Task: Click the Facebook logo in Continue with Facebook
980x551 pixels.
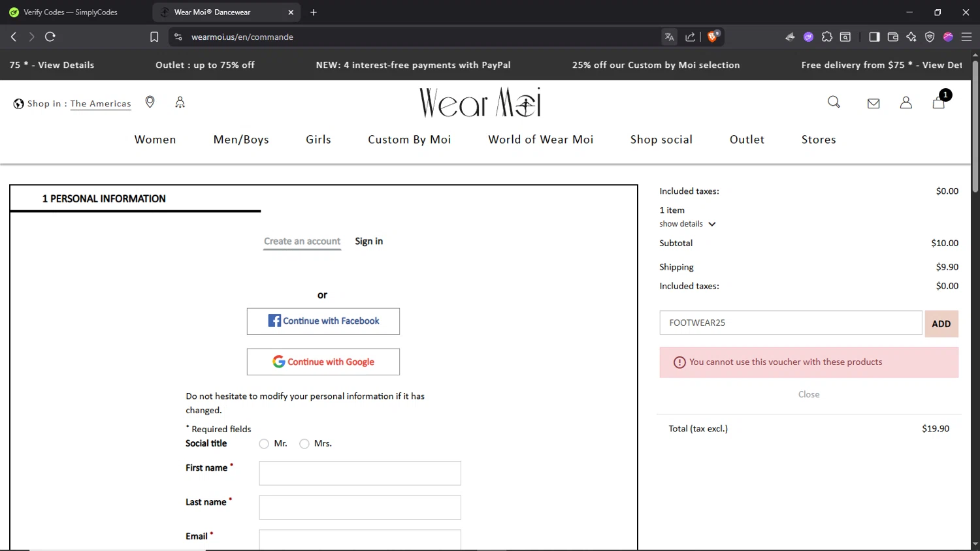Action: click(274, 321)
